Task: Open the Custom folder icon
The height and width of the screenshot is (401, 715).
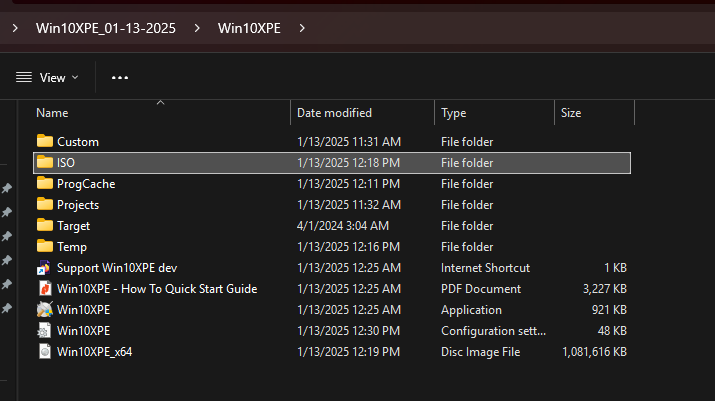Action: (x=44, y=142)
